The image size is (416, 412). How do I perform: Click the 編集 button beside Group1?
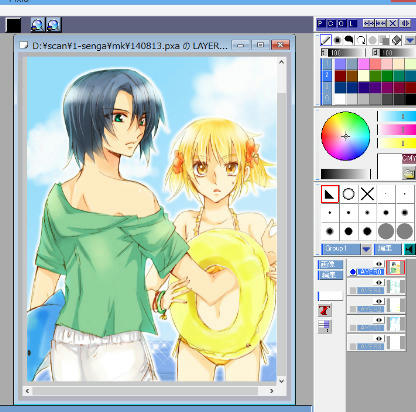click(387, 249)
